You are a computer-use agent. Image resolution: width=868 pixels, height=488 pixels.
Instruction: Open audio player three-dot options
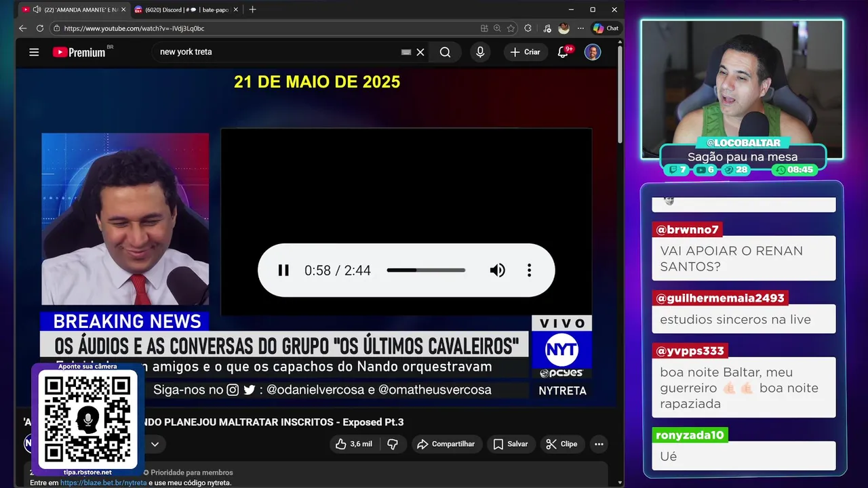coord(529,270)
